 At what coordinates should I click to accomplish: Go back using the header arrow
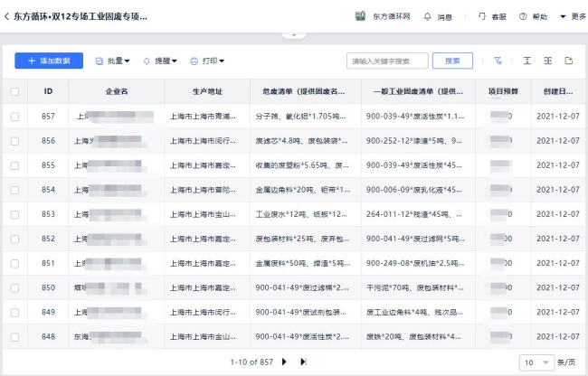[x=6, y=16]
